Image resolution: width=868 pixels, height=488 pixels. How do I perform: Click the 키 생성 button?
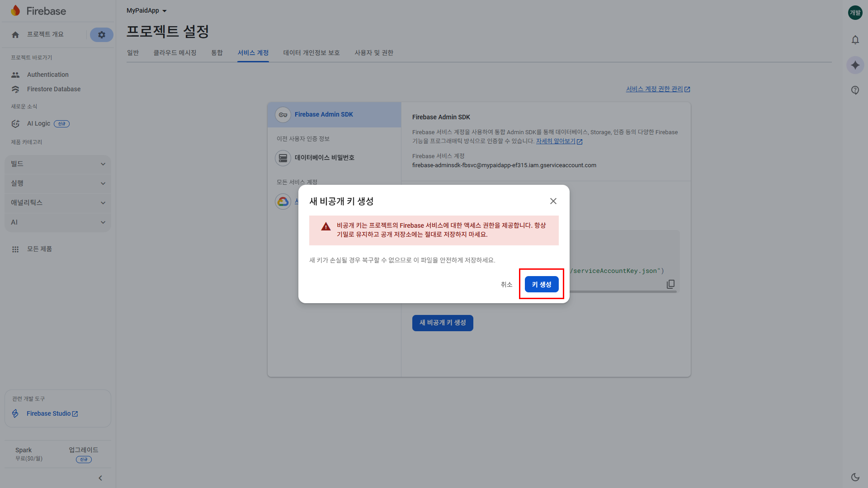[x=541, y=284]
